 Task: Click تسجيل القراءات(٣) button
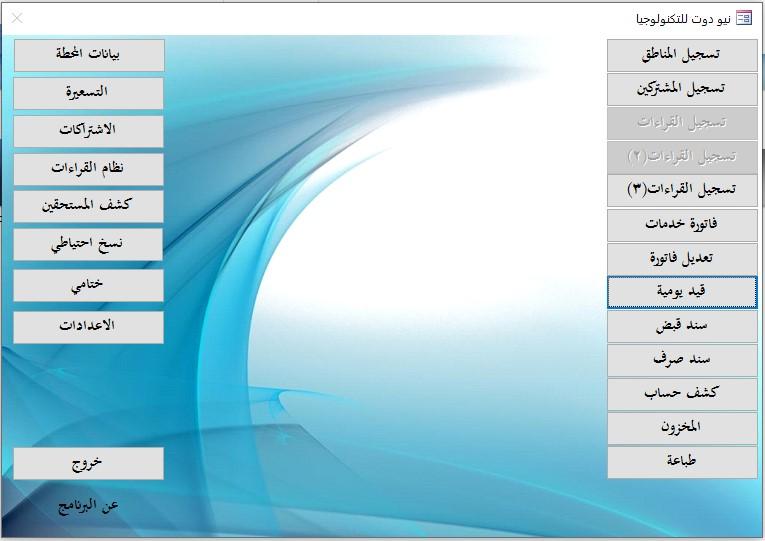682,191
